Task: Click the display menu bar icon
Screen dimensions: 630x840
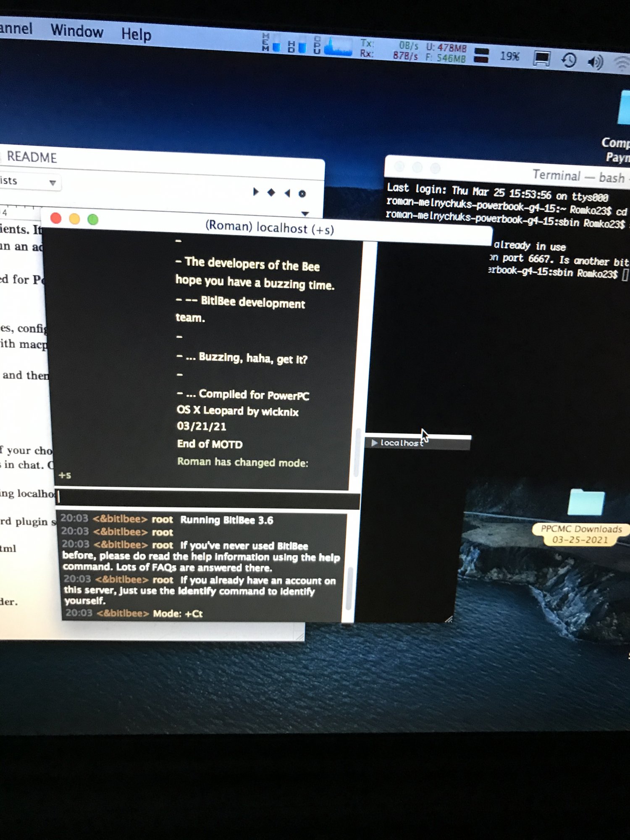Action: click(x=541, y=58)
